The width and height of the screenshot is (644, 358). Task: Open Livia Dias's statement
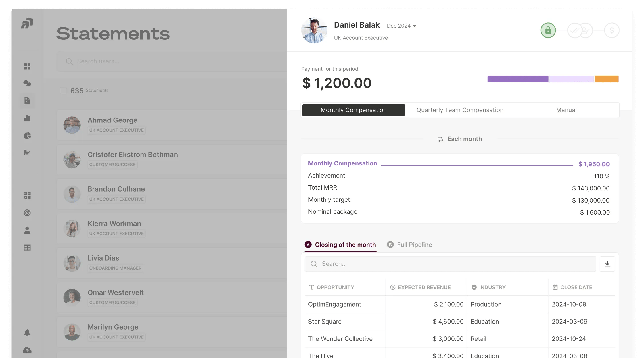(x=172, y=263)
